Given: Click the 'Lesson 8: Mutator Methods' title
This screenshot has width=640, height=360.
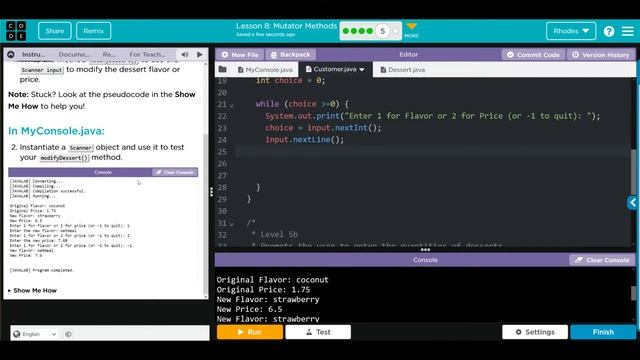Looking at the screenshot, I should (287, 26).
